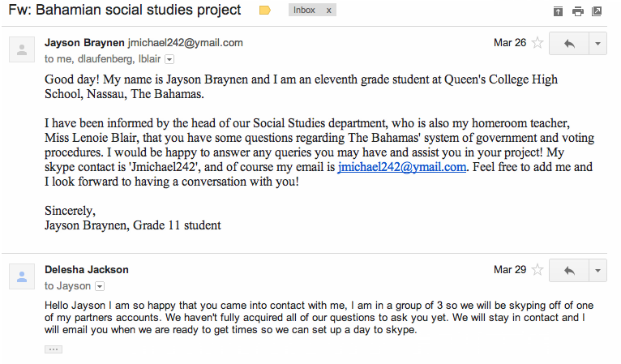Click the Inbox label chip
This screenshot has height=364, width=621.
(304, 10)
